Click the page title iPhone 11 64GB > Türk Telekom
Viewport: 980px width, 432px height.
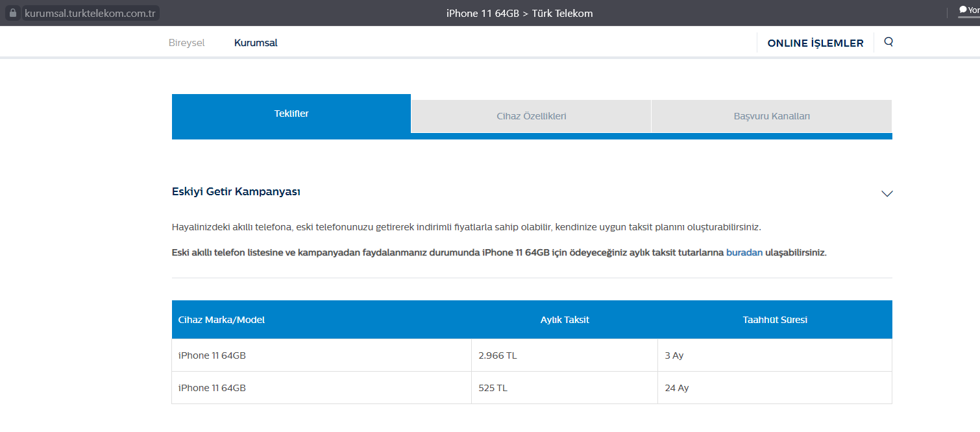pyautogui.click(x=519, y=13)
